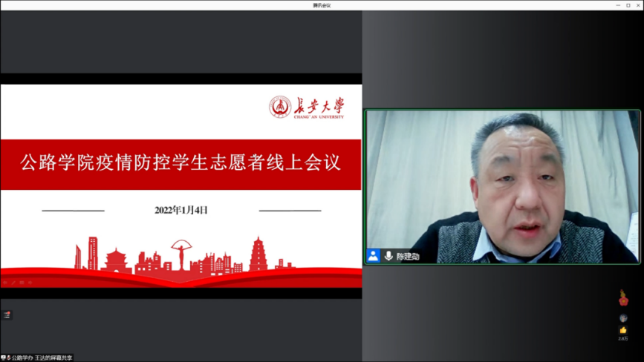Select the 陈建勋 speaker video tile
The width and height of the screenshot is (644, 362).
(x=502, y=185)
